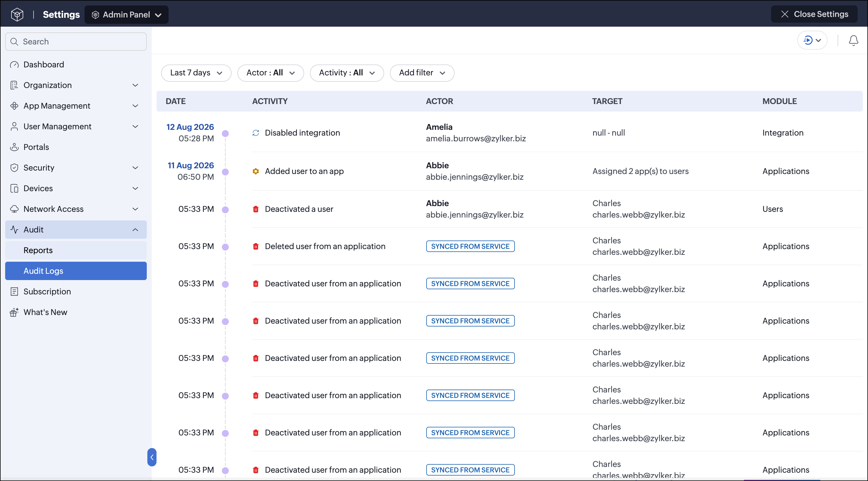Click the TARGET column header
This screenshot has width=868, height=481.
click(607, 101)
